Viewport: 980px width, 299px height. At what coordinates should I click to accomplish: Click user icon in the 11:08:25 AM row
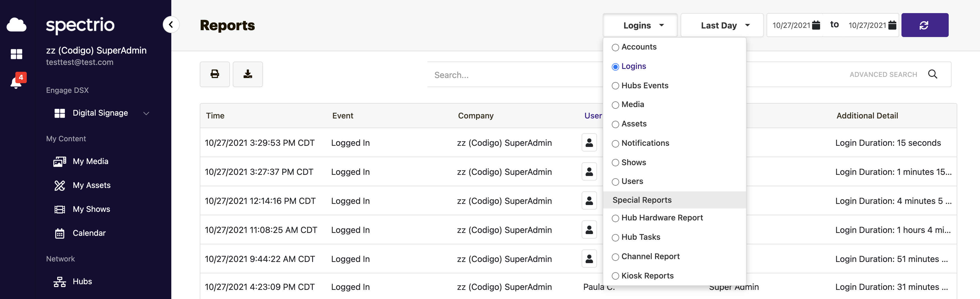click(x=589, y=229)
